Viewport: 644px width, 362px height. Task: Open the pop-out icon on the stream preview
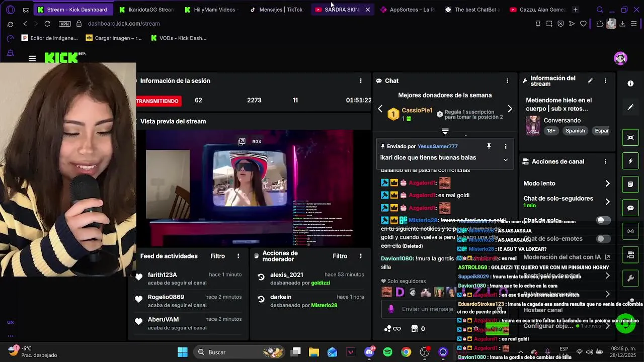[242, 142]
